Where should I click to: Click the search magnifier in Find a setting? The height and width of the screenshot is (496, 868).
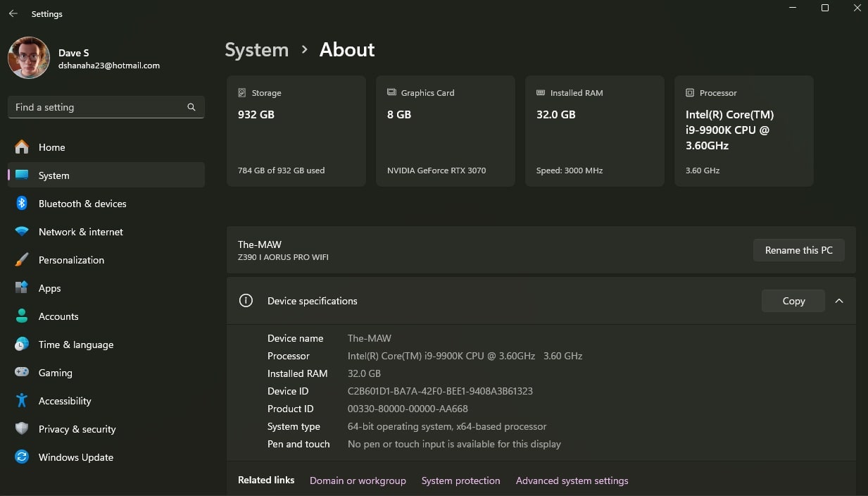click(191, 107)
